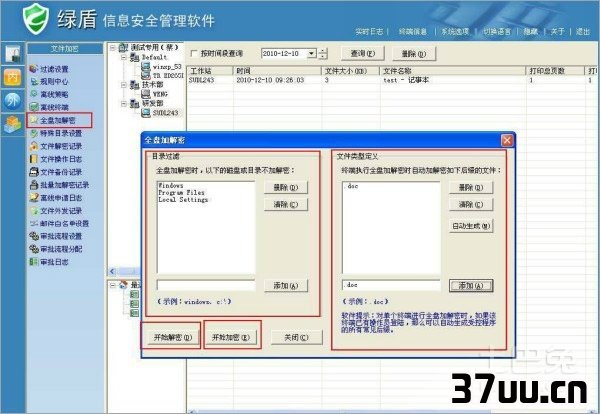600x414 pixels.
Task: Select .doc in the file type list
Action: [x=352, y=186]
